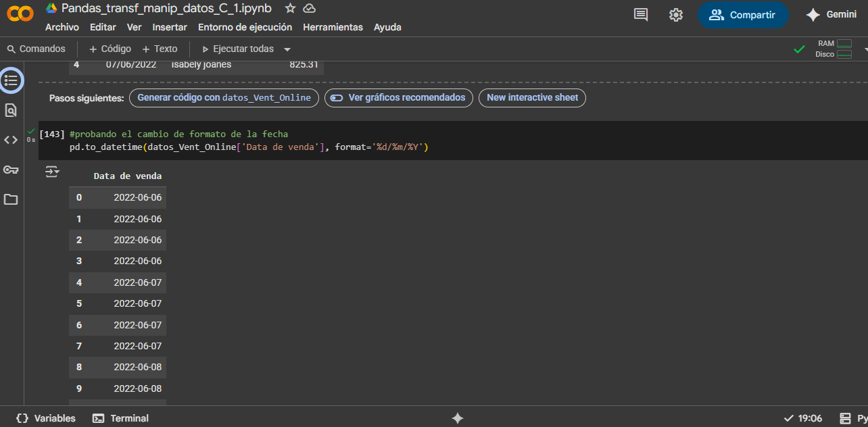Select the row 9 value 2022-06-08

137,388
